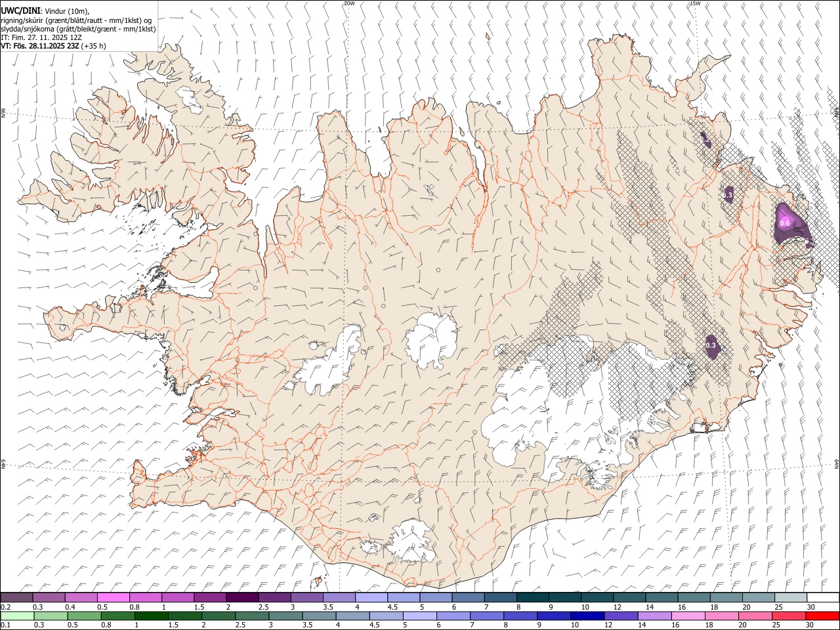Click the lower legend swatch between 20 and 25
Image resolution: width=840 pixels, height=630 pixels.
(755, 616)
